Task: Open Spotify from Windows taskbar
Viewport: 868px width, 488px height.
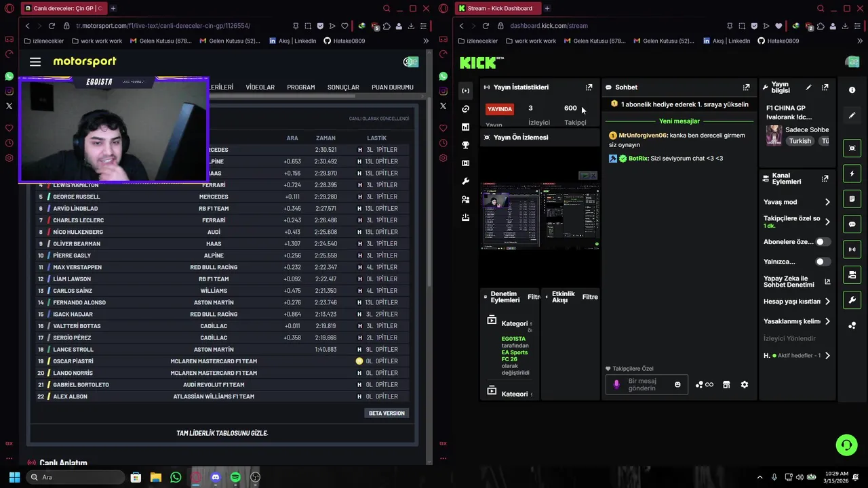Action: tap(235, 477)
